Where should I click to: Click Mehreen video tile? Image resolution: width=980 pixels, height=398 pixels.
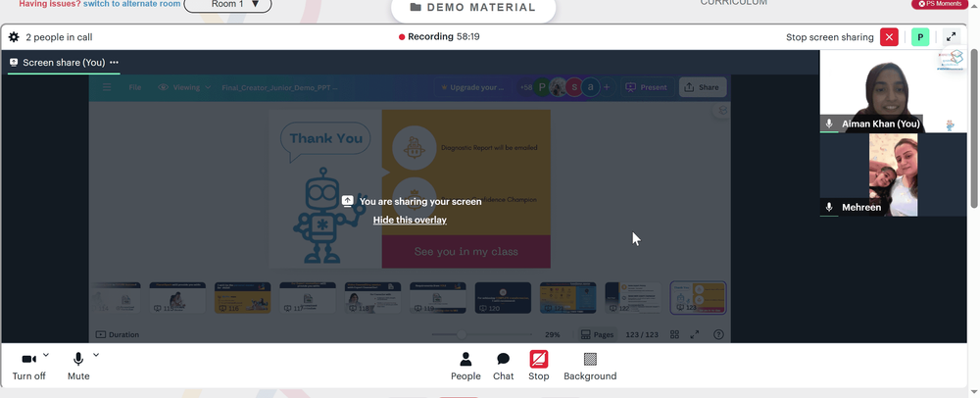tap(893, 174)
